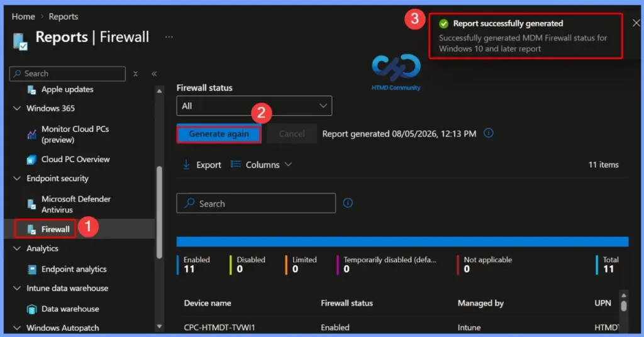Click the sidebar scroll down arrow
Viewport: 644px width, 337px height.
click(159, 327)
